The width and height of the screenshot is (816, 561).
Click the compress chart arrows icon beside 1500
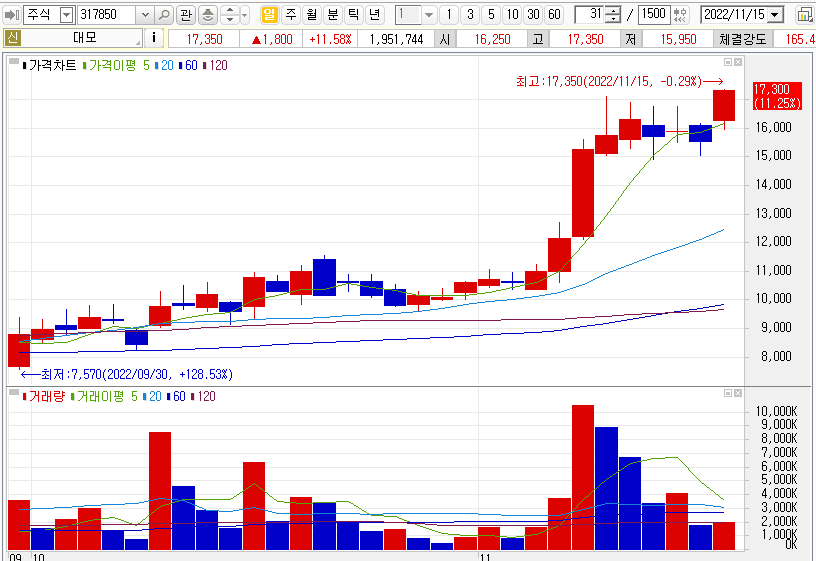(x=680, y=15)
